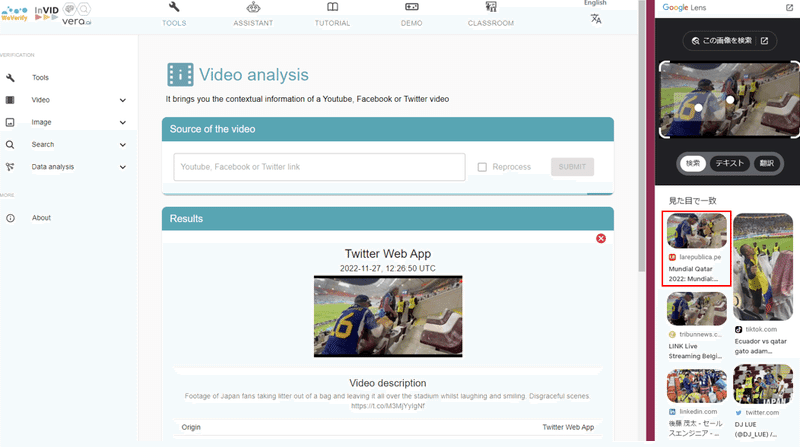Click the vera.ai logo
This screenshot has width=800, height=447.
pos(77,14)
